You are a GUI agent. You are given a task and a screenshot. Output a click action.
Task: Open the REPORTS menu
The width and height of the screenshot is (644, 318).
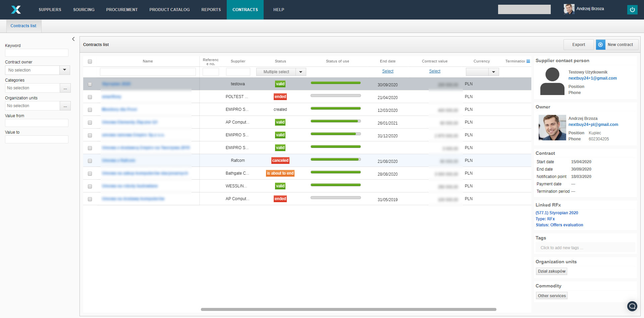tap(211, 10)
